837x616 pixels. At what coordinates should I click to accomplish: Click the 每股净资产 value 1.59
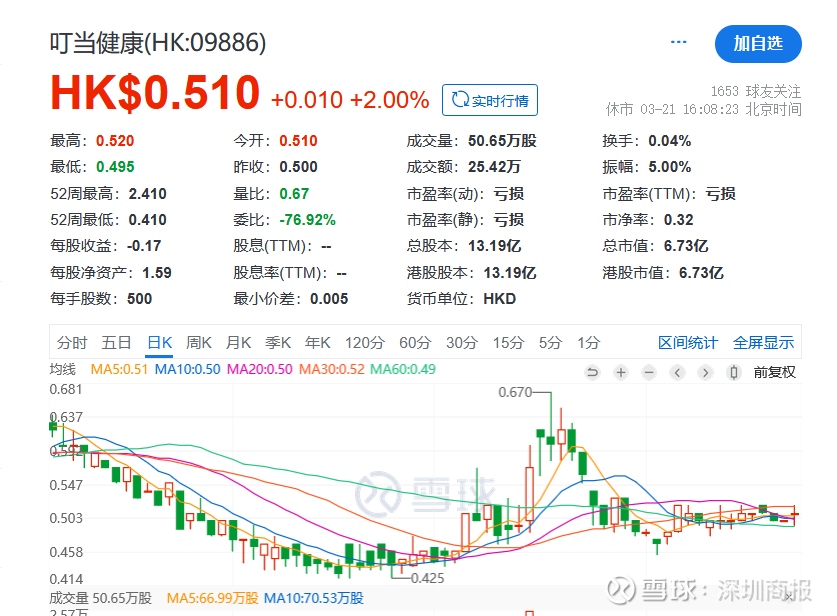tap(157, 273)
